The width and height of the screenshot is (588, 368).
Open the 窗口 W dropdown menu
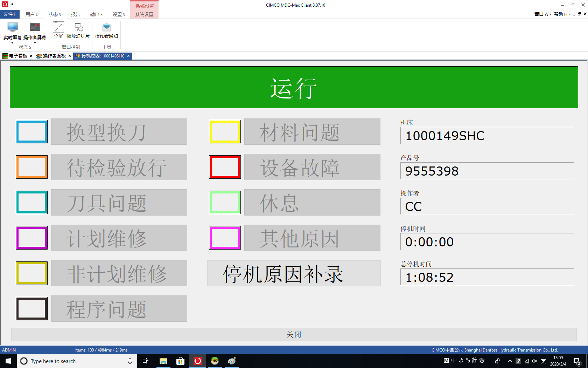click(x=542, y=14)
